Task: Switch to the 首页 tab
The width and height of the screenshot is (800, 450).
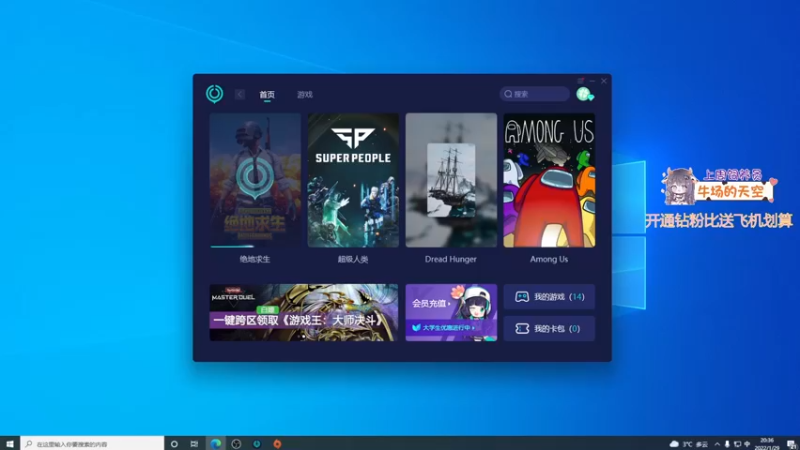Action: tap(267, 94)
